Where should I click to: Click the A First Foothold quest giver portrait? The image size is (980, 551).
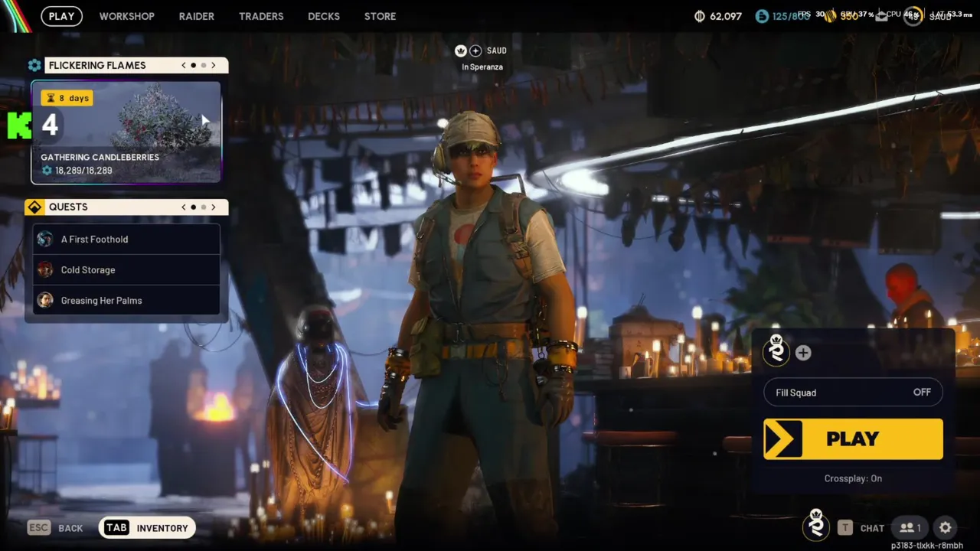tap(45, 240)
